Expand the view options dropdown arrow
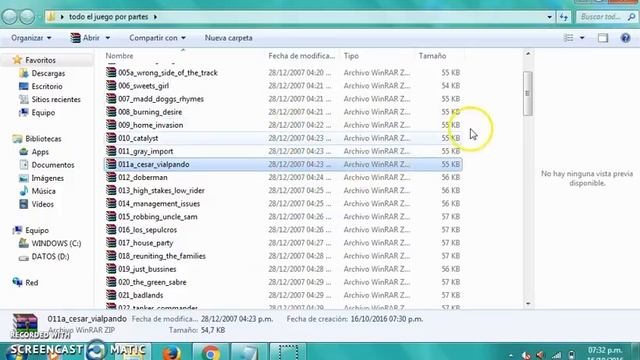The height and width of the screenshot is (360, 640). tap(582, 38)
